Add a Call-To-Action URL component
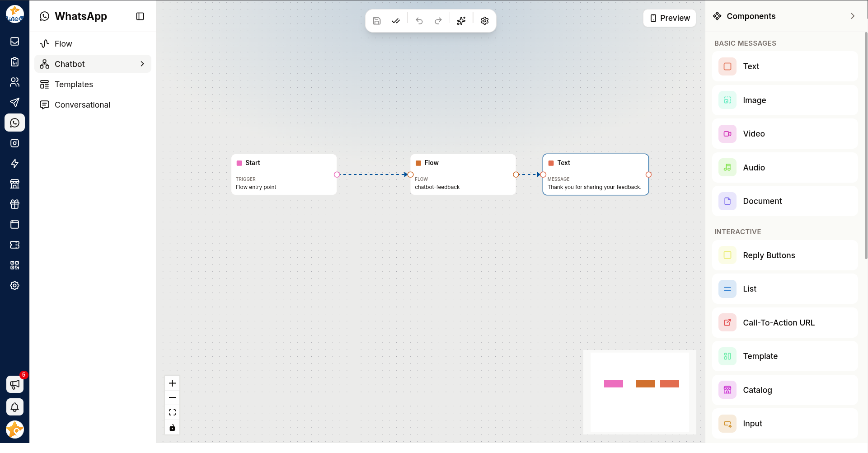The width and height of the screenshot is (868, 453). [x=785, y=323]
